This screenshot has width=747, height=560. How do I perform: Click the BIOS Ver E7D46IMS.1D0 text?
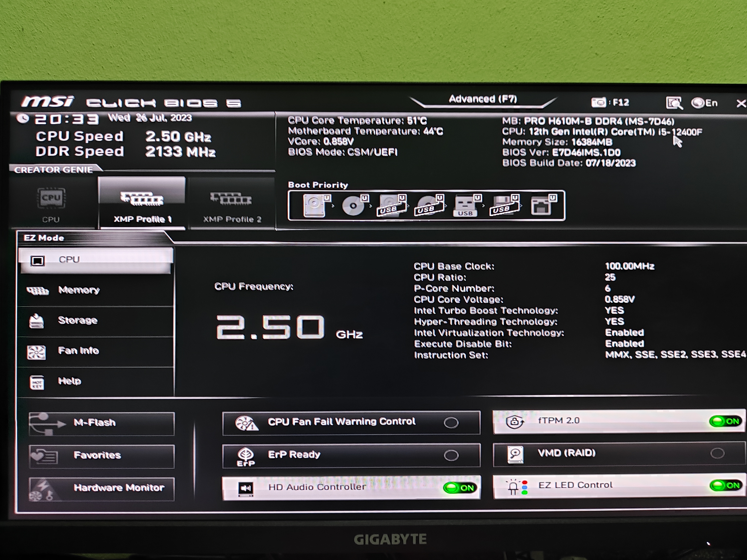click(561, 153)
